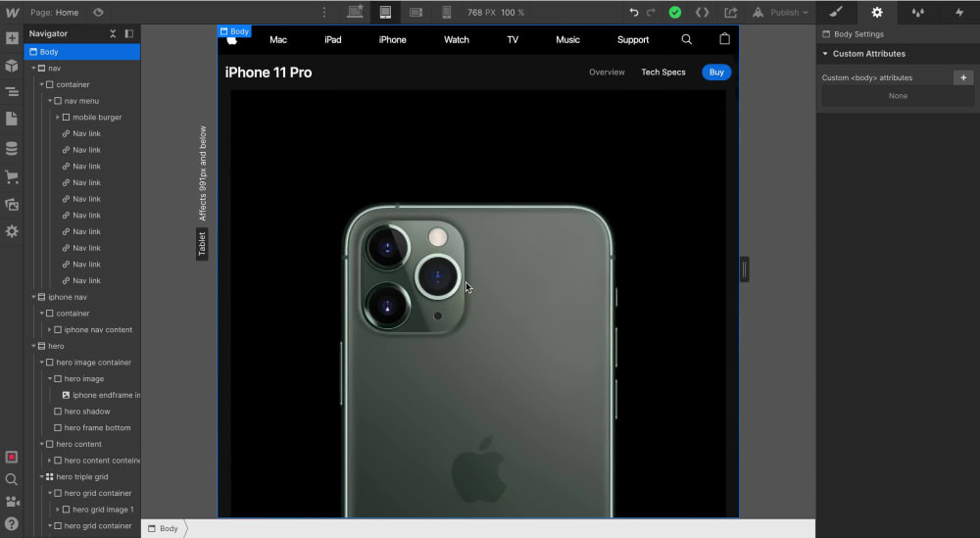
Task: Click shopping bag icon in page nav
Action: point(724,39)
